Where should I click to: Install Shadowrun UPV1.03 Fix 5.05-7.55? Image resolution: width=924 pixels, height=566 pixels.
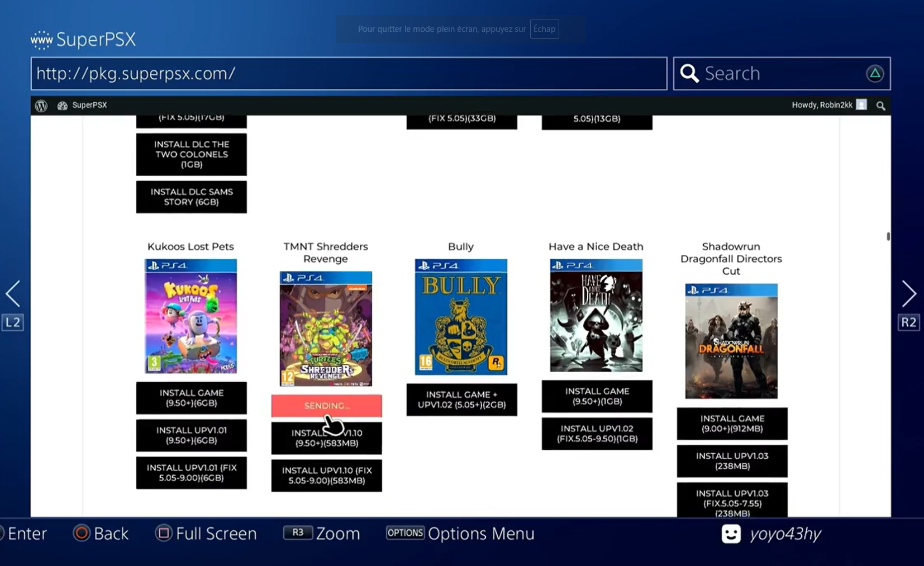pos(732,500)
